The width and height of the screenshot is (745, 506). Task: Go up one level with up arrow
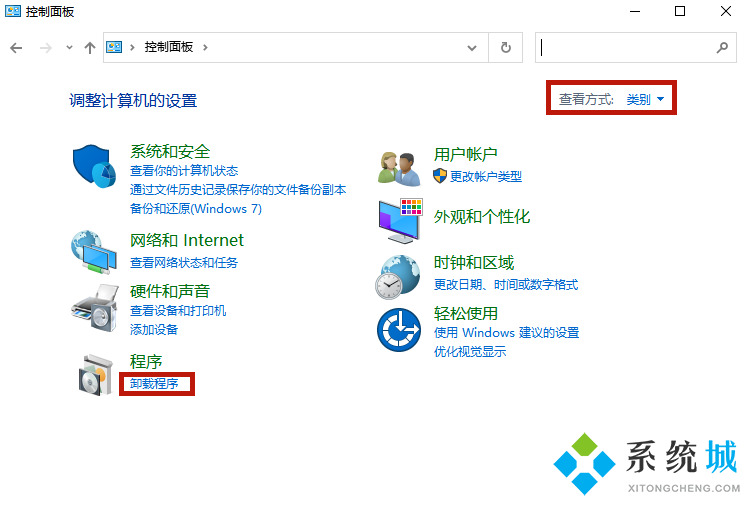(90, 47)
